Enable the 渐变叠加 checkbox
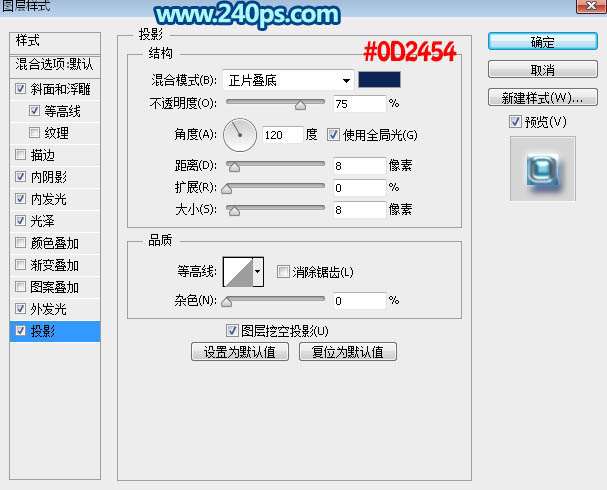The height and width of the screenshot is (490, 607). pos(21,265)
